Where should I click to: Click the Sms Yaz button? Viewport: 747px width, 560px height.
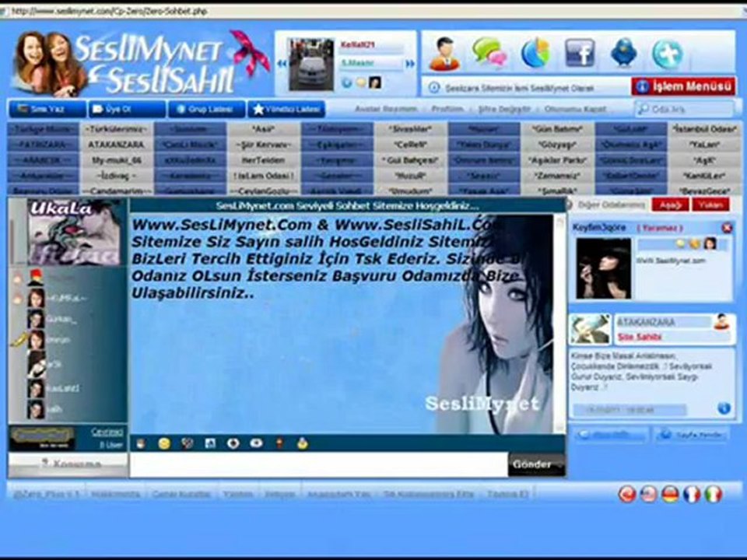tap(47, 109)
